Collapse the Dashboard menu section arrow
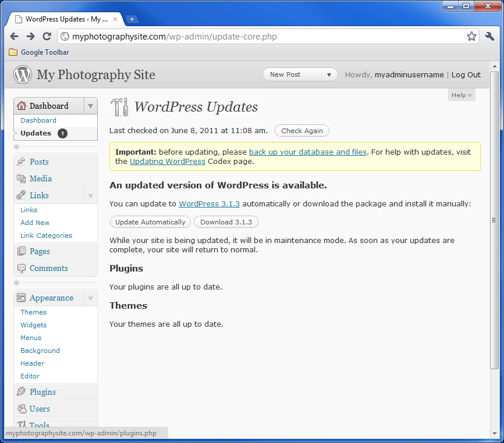Screen dimensions: 504x443 point(91,106)
